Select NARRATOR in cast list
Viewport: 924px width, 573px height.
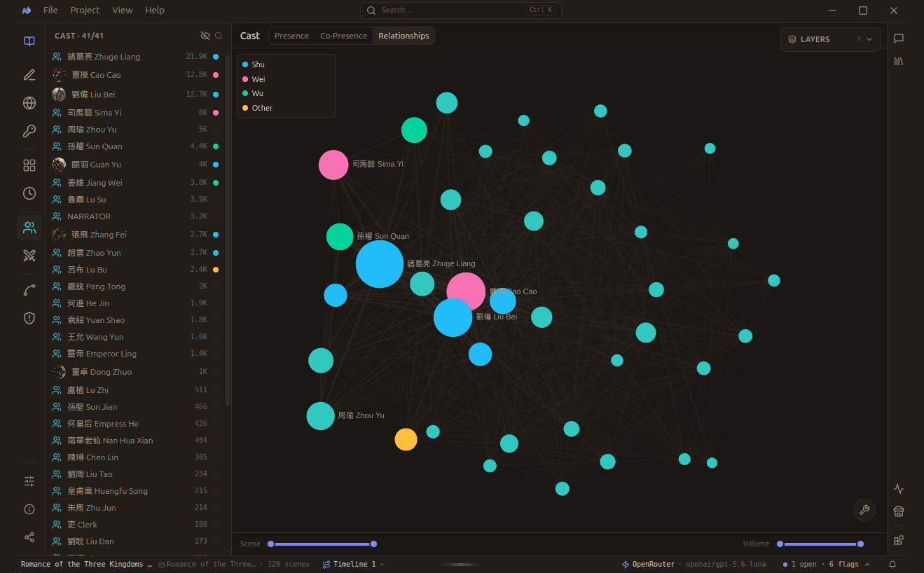[137, 216]
